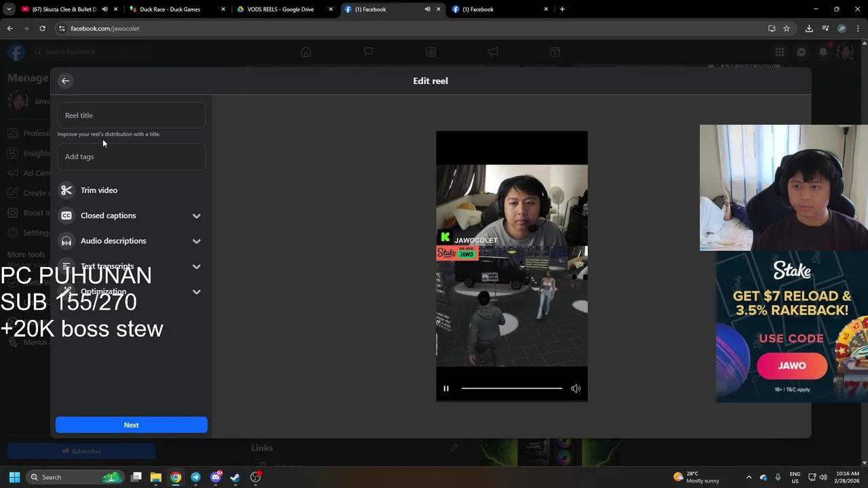Click dimmed Advertise button in background
868x488 pixels.
pyautogui.click(x=81, y=451)
